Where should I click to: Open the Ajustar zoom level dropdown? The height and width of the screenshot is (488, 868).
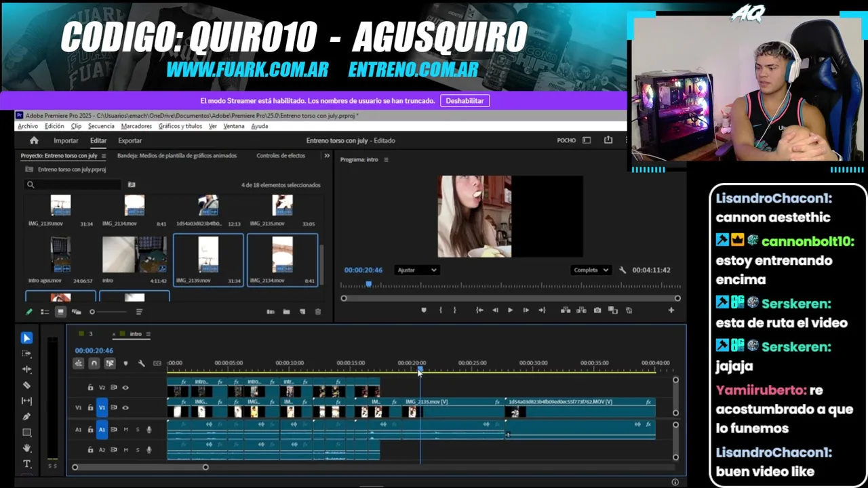pyautogui.click(x=416, y=270)
